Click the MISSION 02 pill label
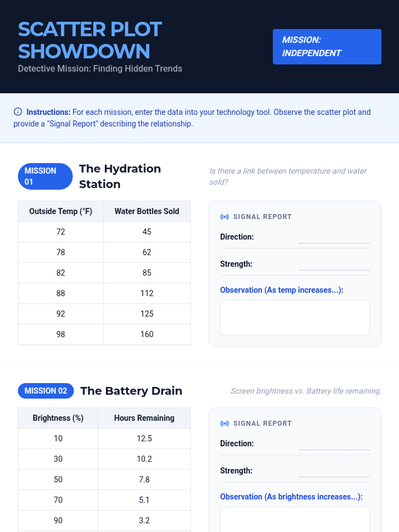The image size is (399, 532). click(46, 391)
